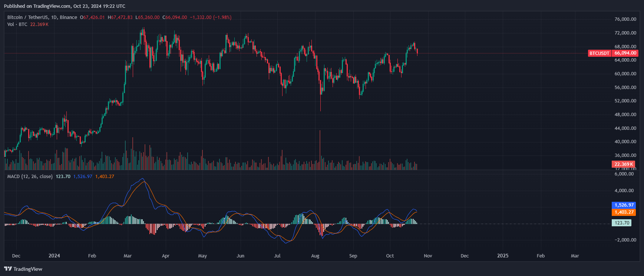Click the blue 1,526.97 MACD axis tag
The image size is (644, 276).
click(x=624, y=205)
